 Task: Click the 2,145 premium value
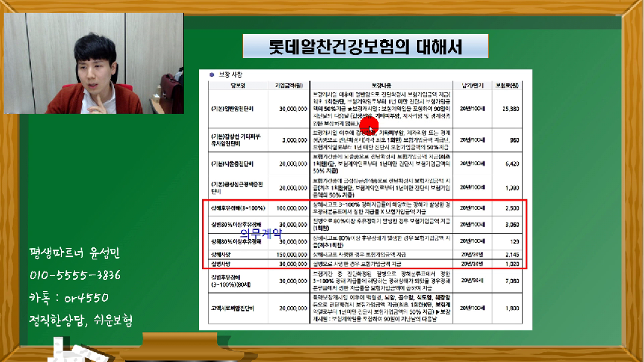512,255
